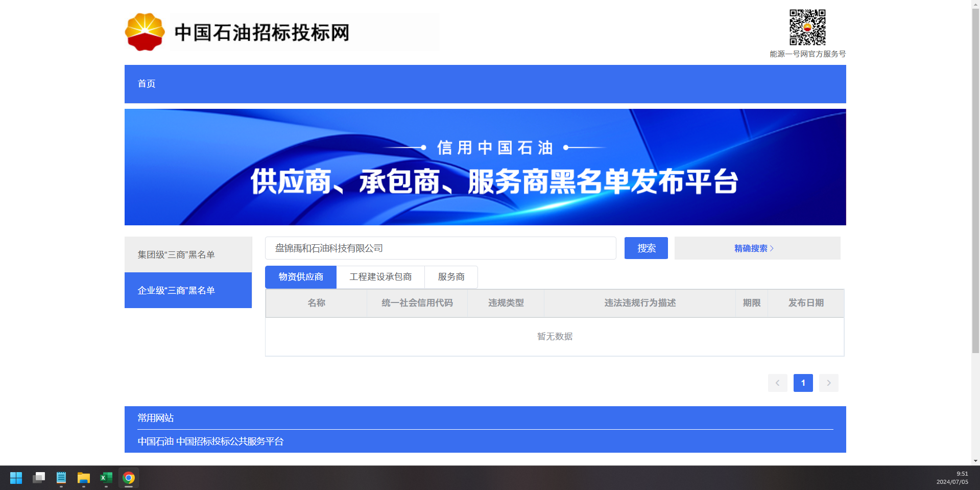Open the 能源一号网 QR code image
This screenshot has width=980, height=490.
[807, 27]
